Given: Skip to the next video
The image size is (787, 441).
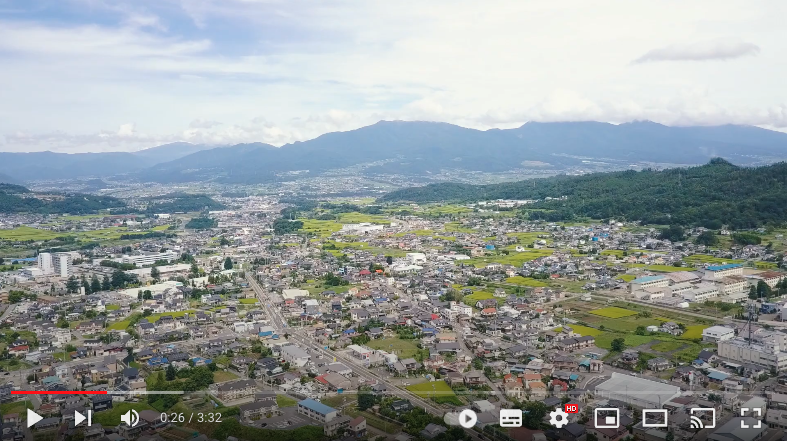Looking at the screenshot, I should [x=83, y=418].
